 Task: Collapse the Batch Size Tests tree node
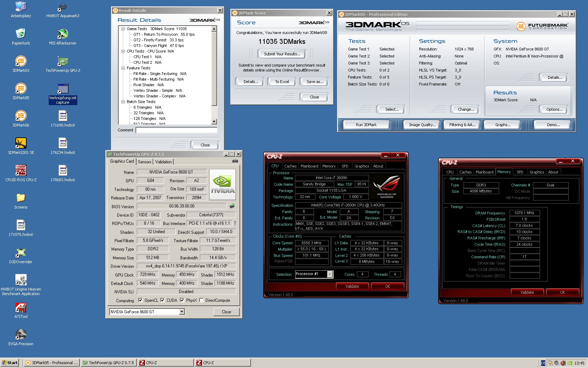(123, 102)
